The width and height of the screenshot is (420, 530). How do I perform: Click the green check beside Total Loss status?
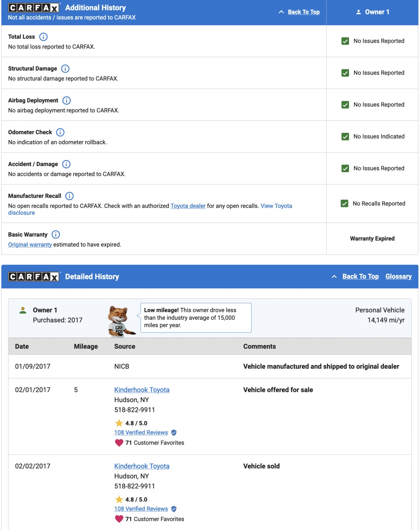(345, 41)
